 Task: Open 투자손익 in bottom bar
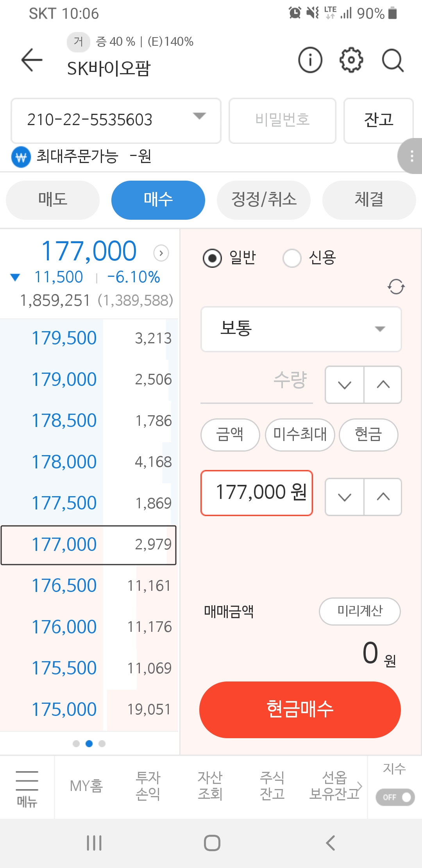pos(148,786)
